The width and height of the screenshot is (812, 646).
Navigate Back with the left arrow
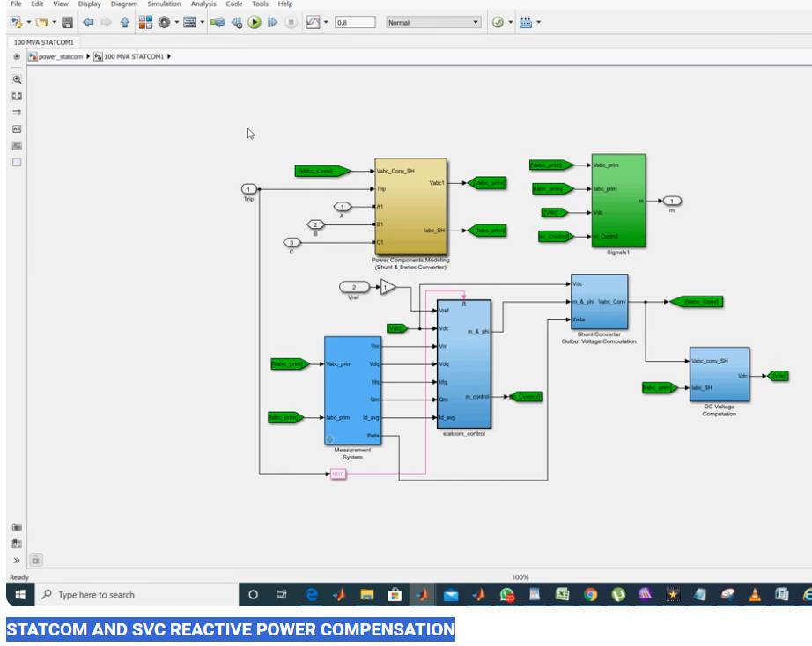88,22
